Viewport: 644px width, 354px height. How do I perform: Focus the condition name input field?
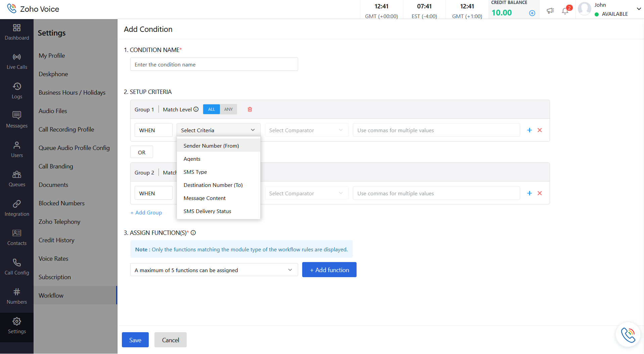[x=214, y=64]
